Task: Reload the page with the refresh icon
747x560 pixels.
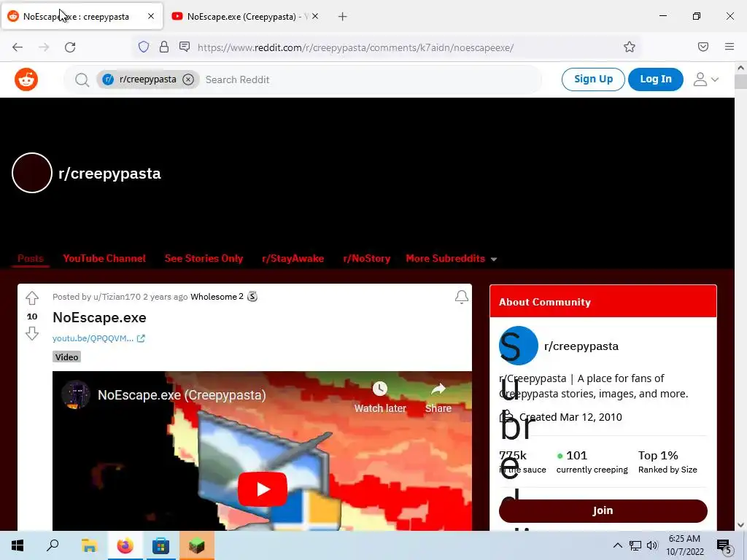Action: [x=70, y=47]
